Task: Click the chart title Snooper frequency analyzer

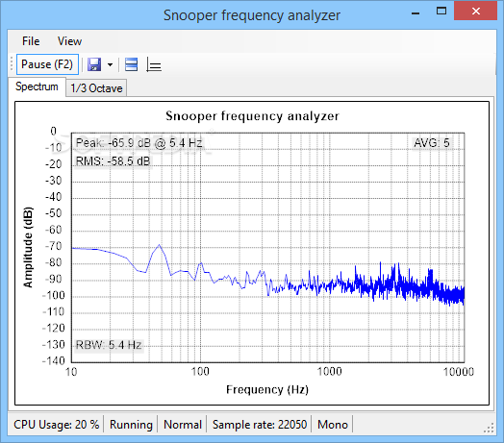Action: pyautogui.click(x=252, y=116)
